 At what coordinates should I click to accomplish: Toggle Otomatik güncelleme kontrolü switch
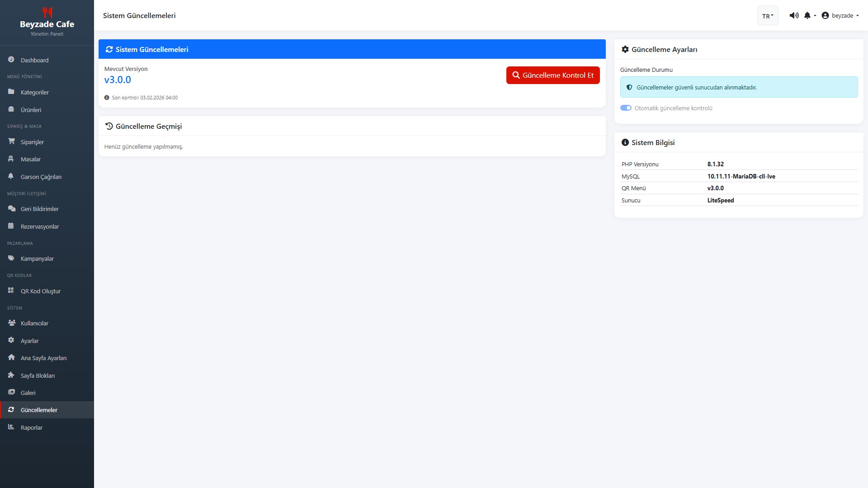[x=626, y=108]
